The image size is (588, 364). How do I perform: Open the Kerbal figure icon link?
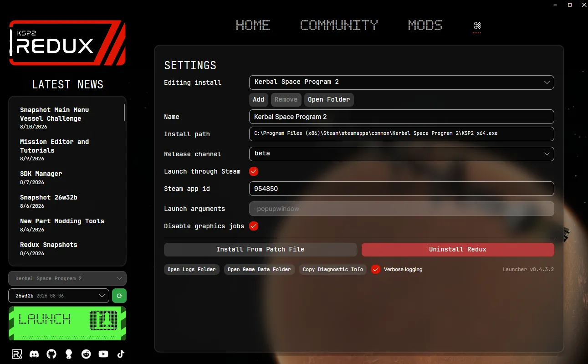click(x=69, y=354)
